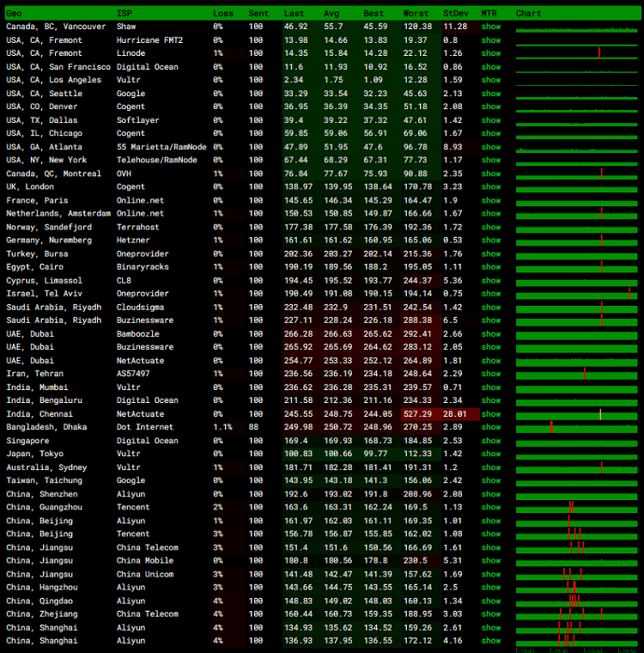The height and width of the screenshot is (653, 644).
Task: Show MTR for NetActuate Chennai
Action: (x=491, y=414)
